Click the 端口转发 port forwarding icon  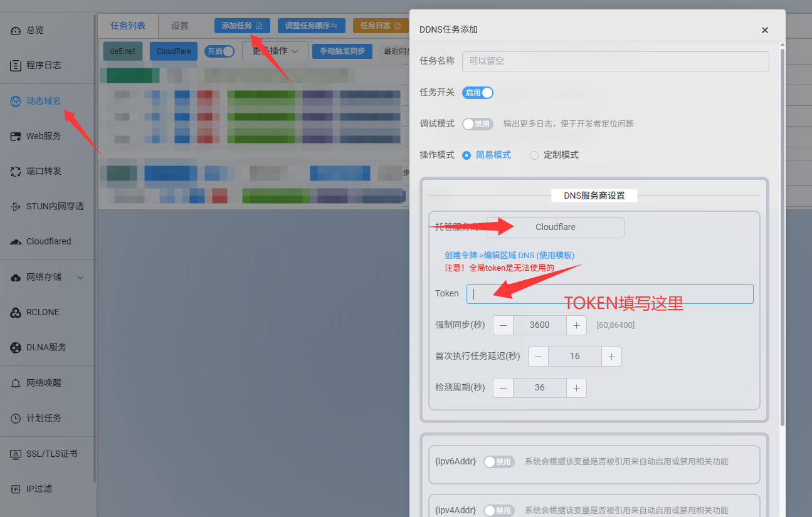pyautogui.click(x=16, y=171)
